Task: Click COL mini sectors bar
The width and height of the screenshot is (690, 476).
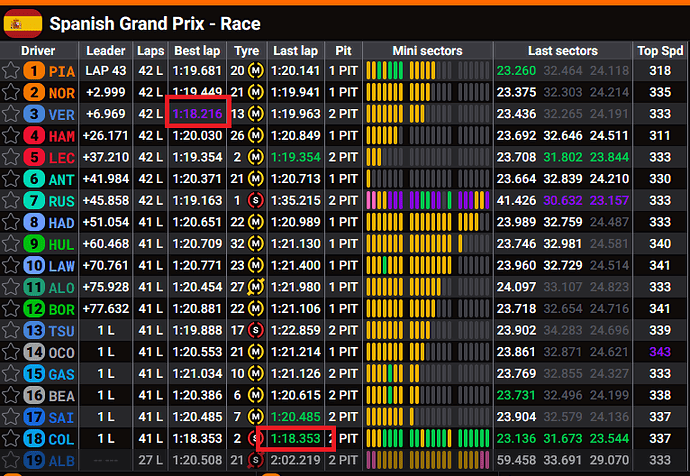Action: point(428,439)
